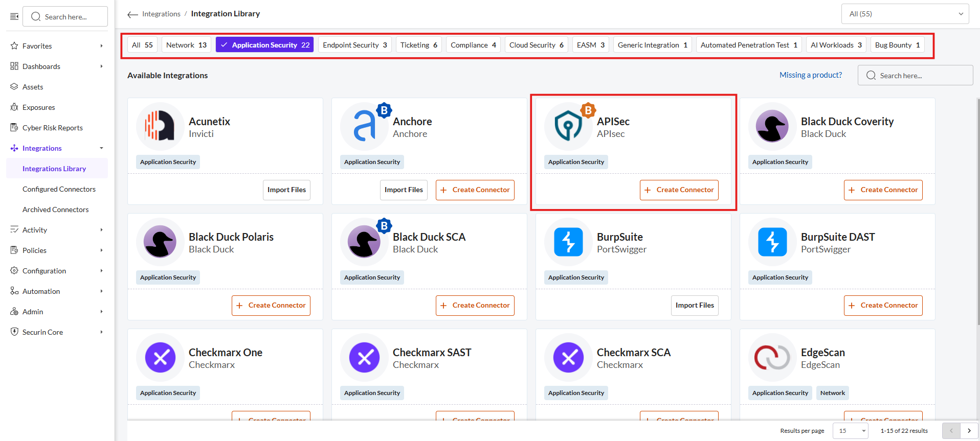Open the All (55) dropdown
The height and width of the screenshot is (441, 980).
[905, 14]
